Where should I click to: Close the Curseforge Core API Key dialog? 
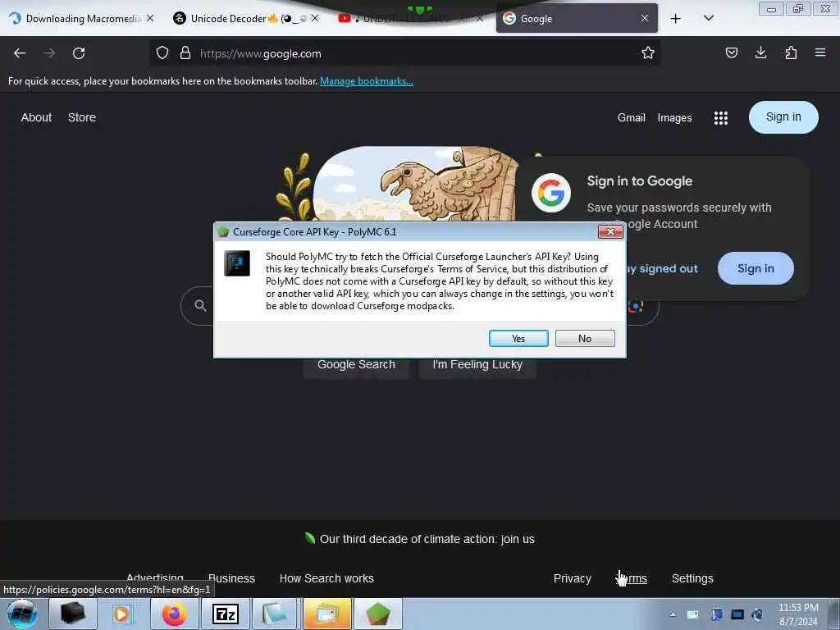point(610,231)
